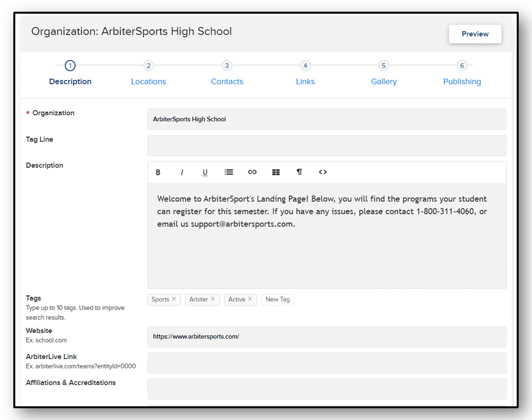The image size is (532, 420).
Task: Go to the Locations step
Action: coord(149,82)
